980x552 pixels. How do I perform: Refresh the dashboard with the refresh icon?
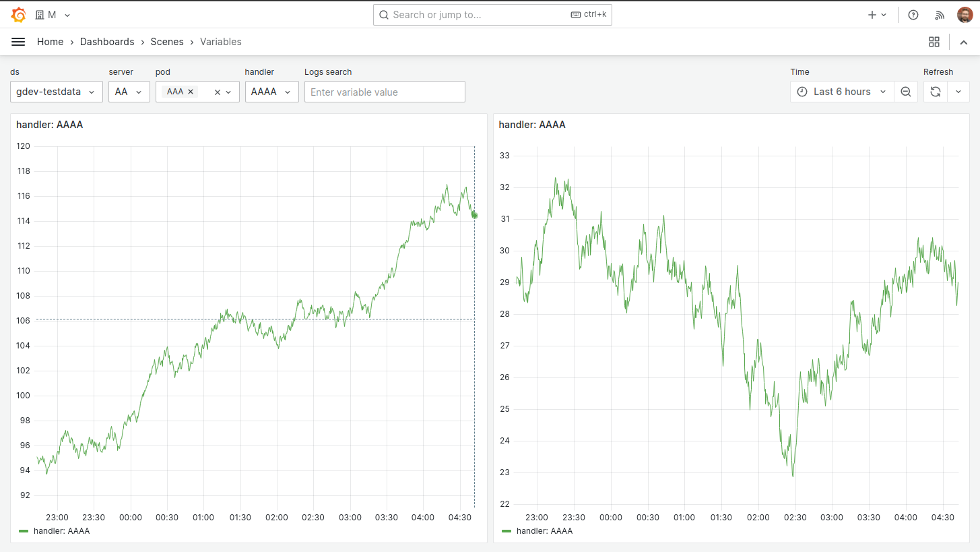936,91
